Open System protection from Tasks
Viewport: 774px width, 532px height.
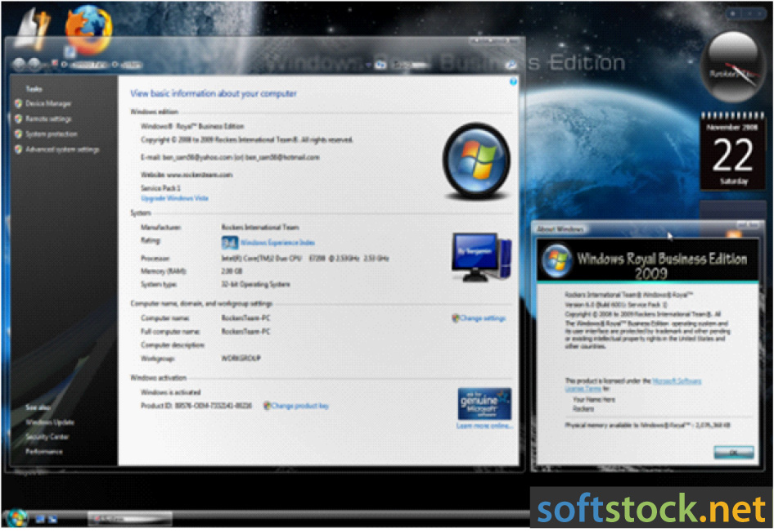(52, 134)
